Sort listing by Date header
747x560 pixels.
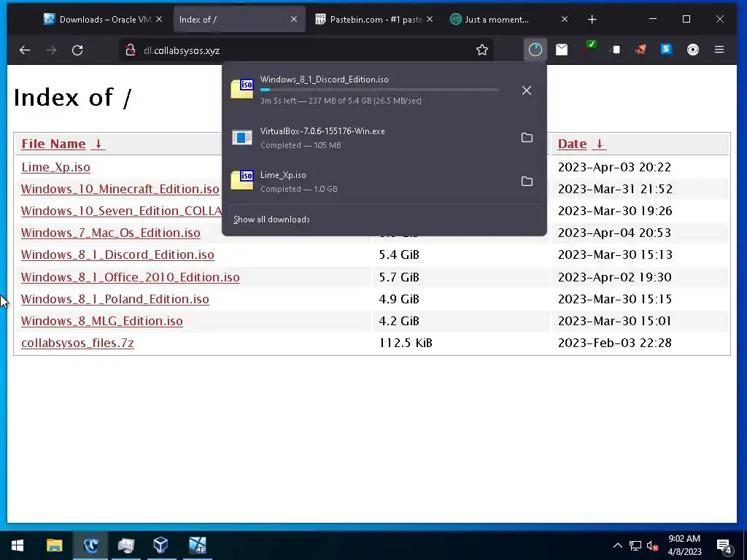click(572, 144)
